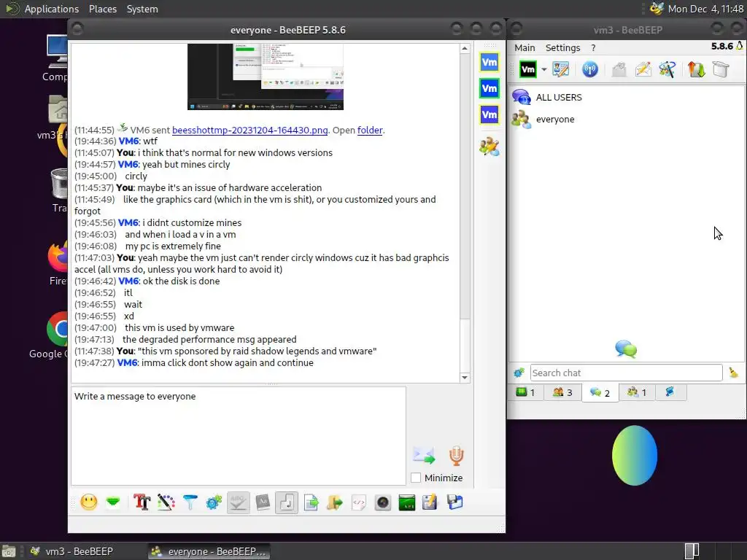Viewport: 747px width, 560px height.
Task: Click chat scrollbar down arrow
Action: (x=465, y=378)
